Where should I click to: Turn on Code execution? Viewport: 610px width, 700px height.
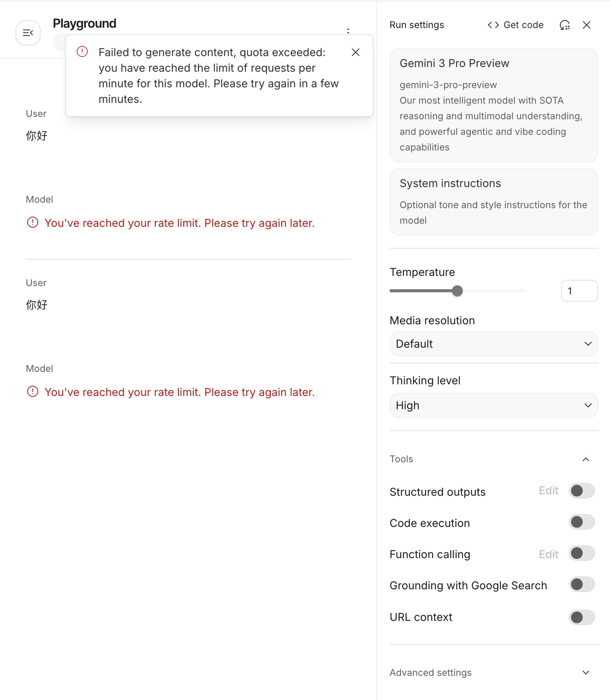click(582, 522)
